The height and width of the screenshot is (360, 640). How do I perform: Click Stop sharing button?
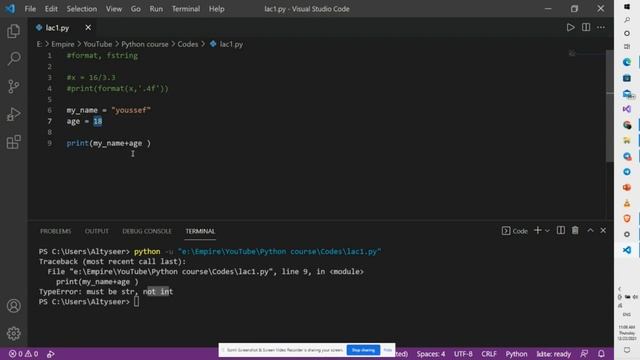(363, 350)
